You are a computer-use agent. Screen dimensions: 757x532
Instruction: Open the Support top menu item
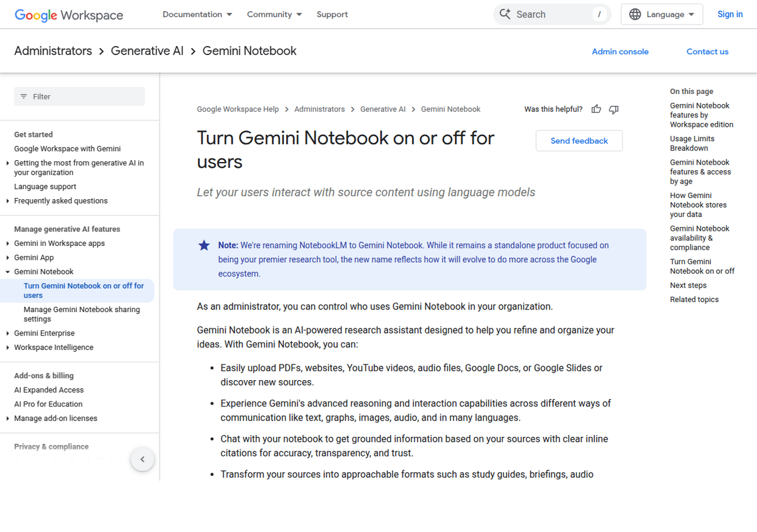pos(332,14)
